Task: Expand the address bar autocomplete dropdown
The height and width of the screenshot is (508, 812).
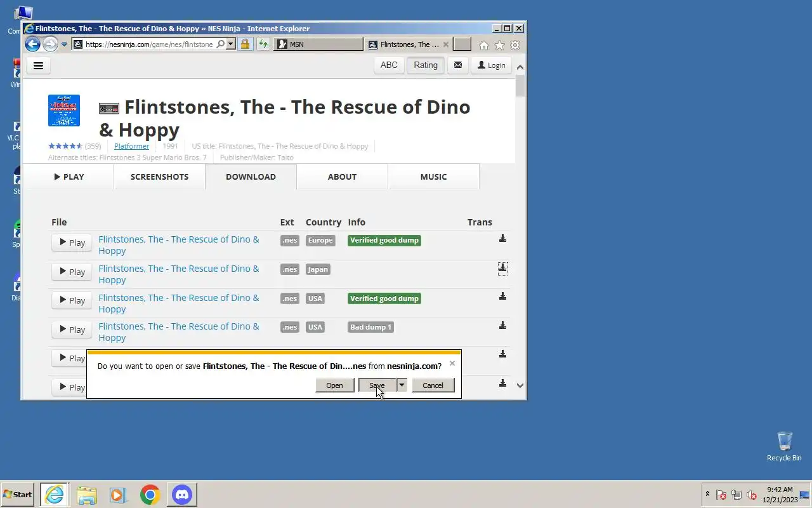Action: tap(231, 44)
